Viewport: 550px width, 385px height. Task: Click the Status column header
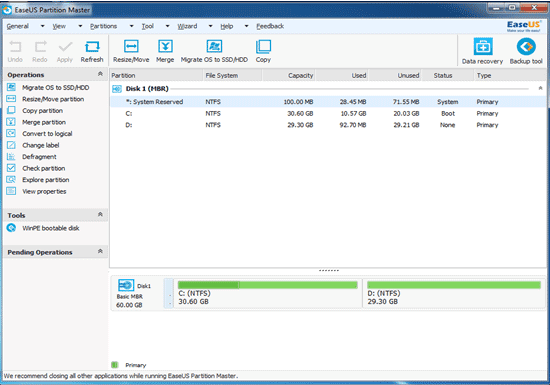(448, 75)
